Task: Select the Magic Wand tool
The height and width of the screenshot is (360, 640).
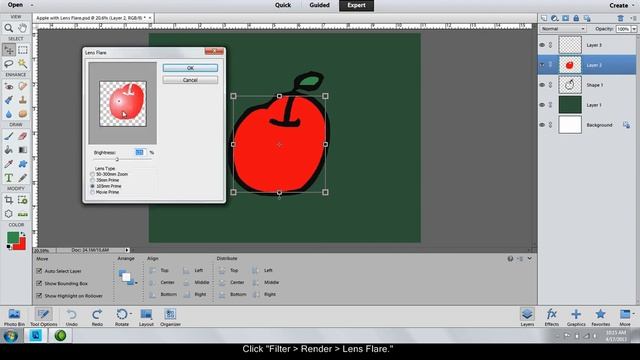Action: (x=23, y=64)
